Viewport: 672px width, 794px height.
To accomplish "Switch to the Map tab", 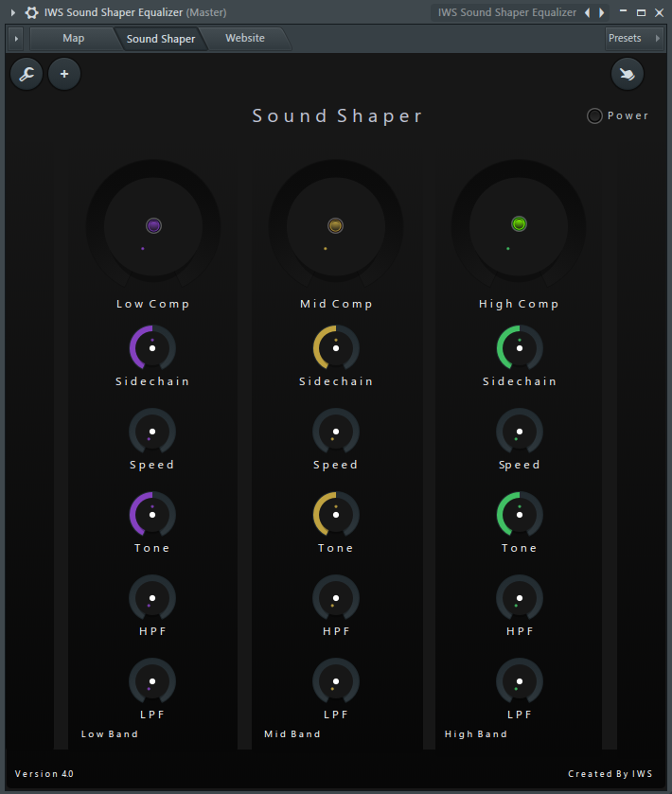I will (x=74, y=39).
